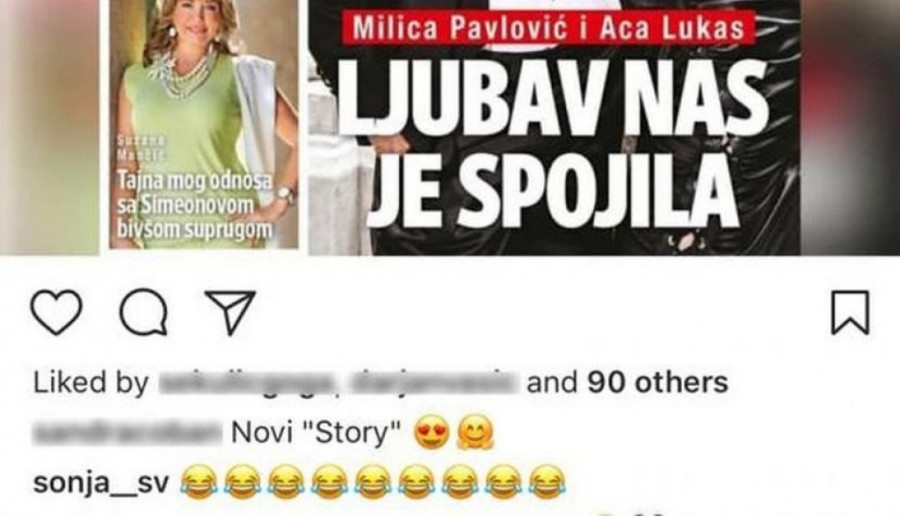
Task: Tap first blurred username in likes
Action: coord(246,382)
